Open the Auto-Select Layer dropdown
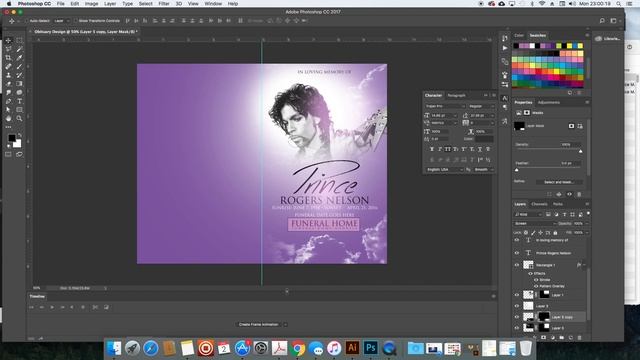640x360 pixels. point(62,21)
